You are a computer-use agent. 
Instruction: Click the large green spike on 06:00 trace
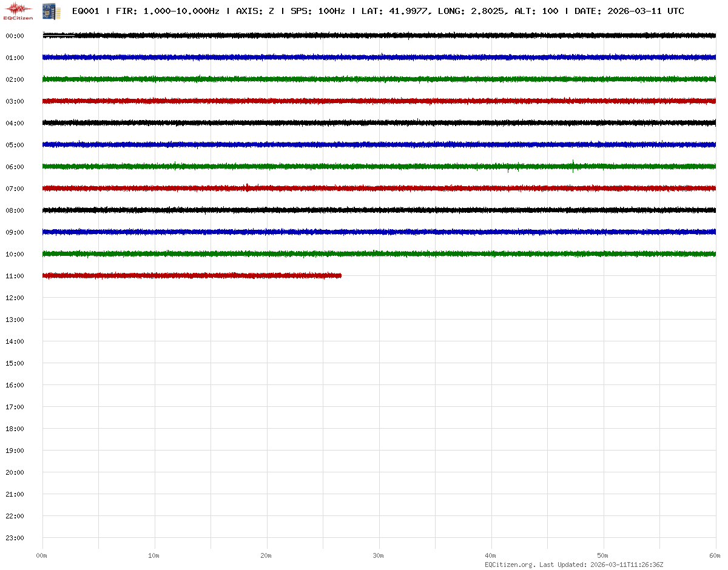(x=573, y=165)
